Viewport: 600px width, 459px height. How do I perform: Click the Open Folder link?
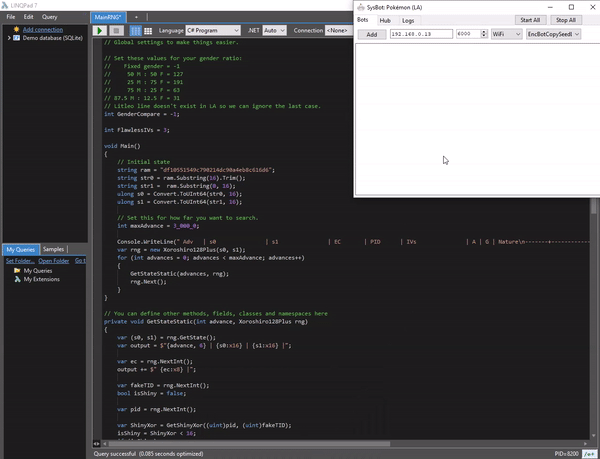(x=54, y=261)
